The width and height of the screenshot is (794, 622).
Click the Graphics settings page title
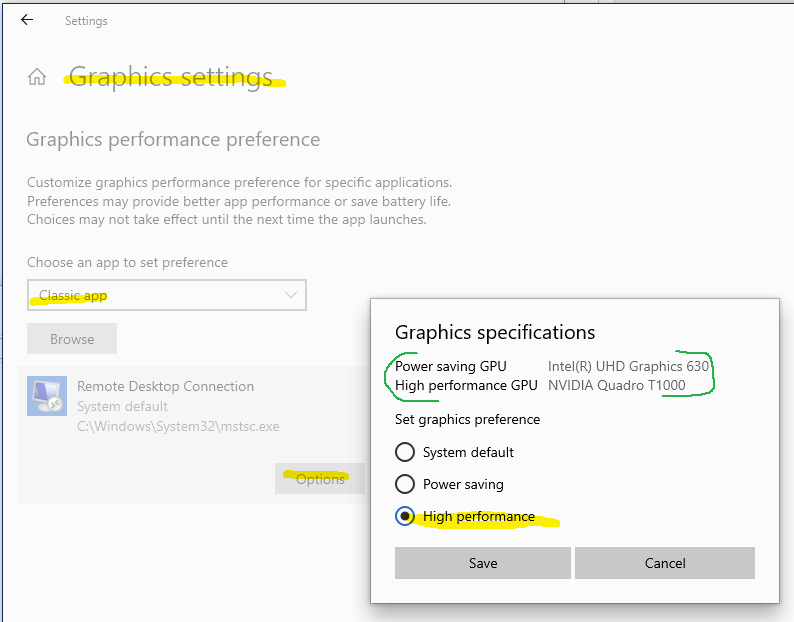(171, 77)
